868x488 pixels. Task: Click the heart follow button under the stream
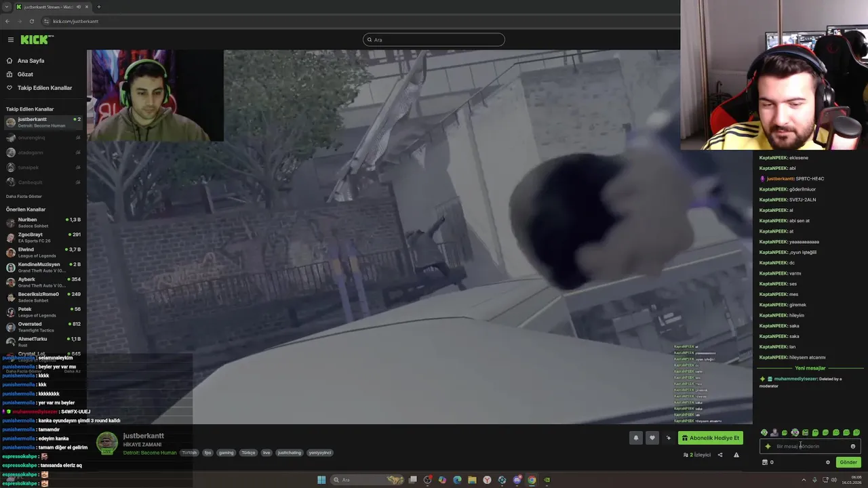[652, 438]
